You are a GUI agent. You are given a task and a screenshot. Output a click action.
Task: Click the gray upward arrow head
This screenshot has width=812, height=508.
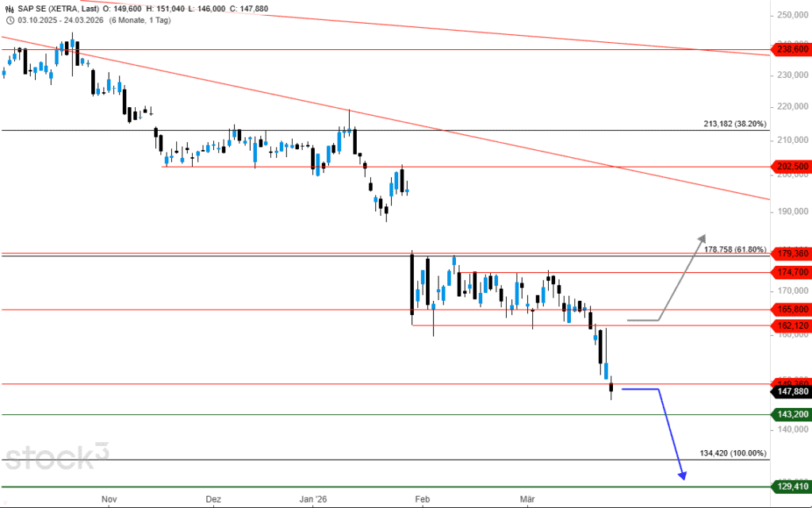(x=701, y=237)
